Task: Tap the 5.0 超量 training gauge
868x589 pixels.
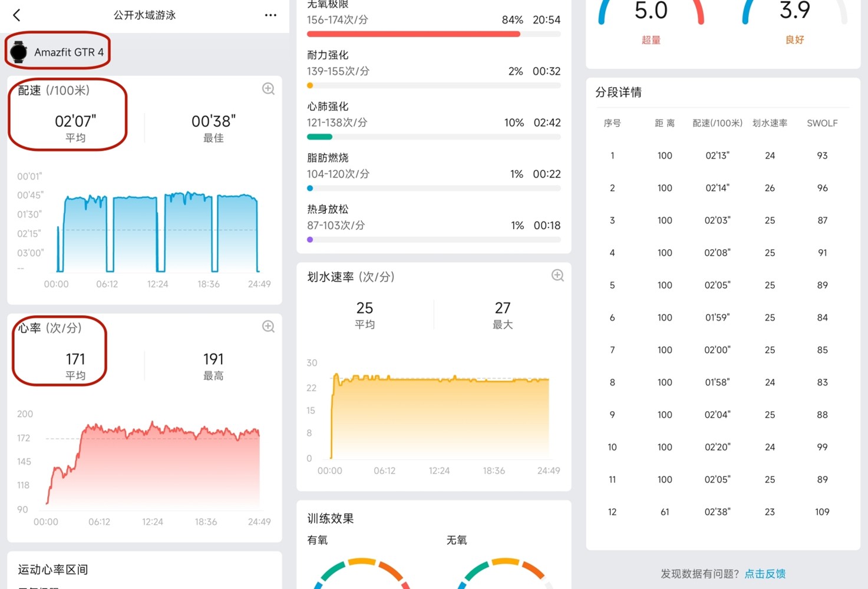Action: (651, 18)
